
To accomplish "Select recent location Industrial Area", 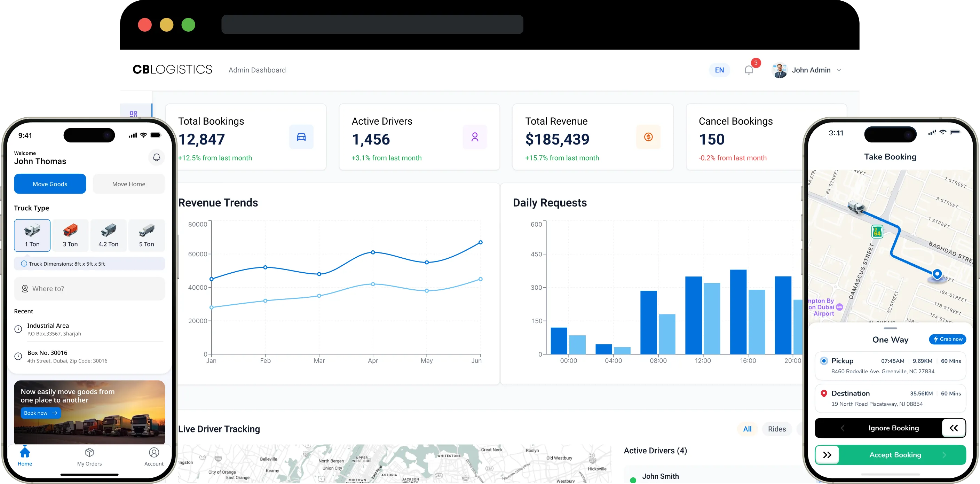I will click(x=89, y=329).
